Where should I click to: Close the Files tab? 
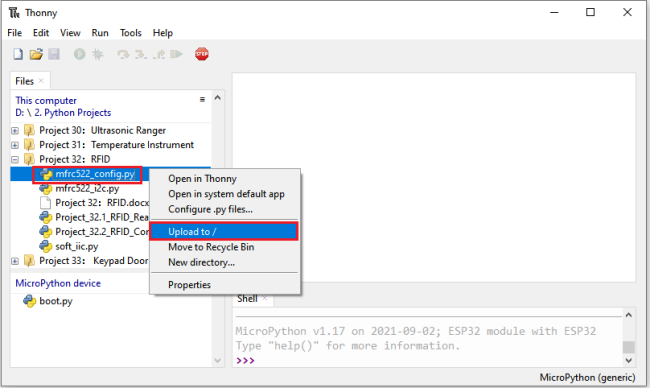point(41,80)
